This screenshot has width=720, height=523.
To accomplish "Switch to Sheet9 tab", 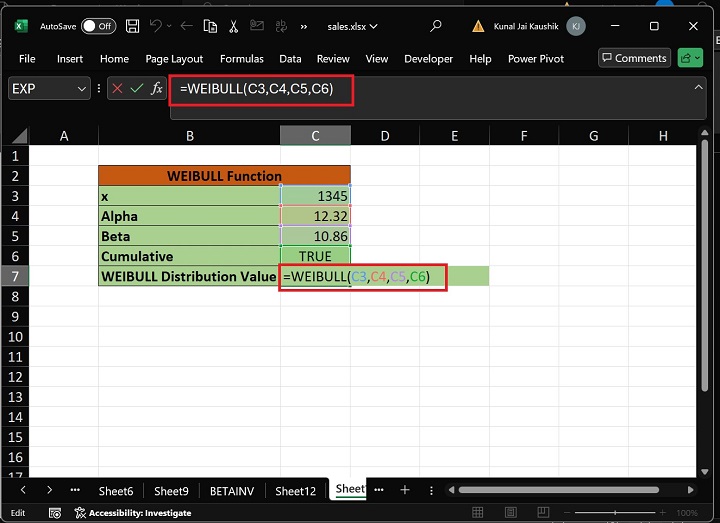I will point(171,491).
